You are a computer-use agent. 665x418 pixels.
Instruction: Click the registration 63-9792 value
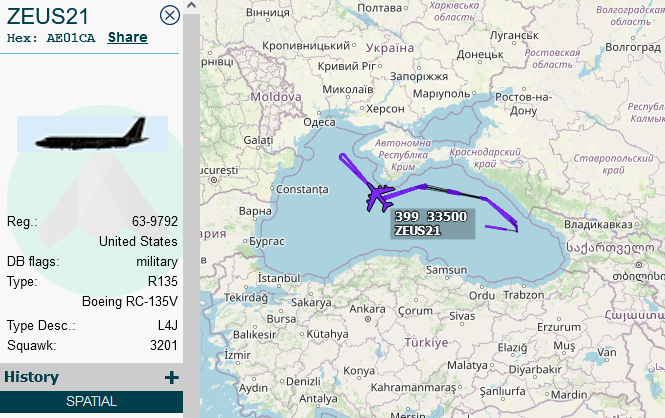click(155, 221)
